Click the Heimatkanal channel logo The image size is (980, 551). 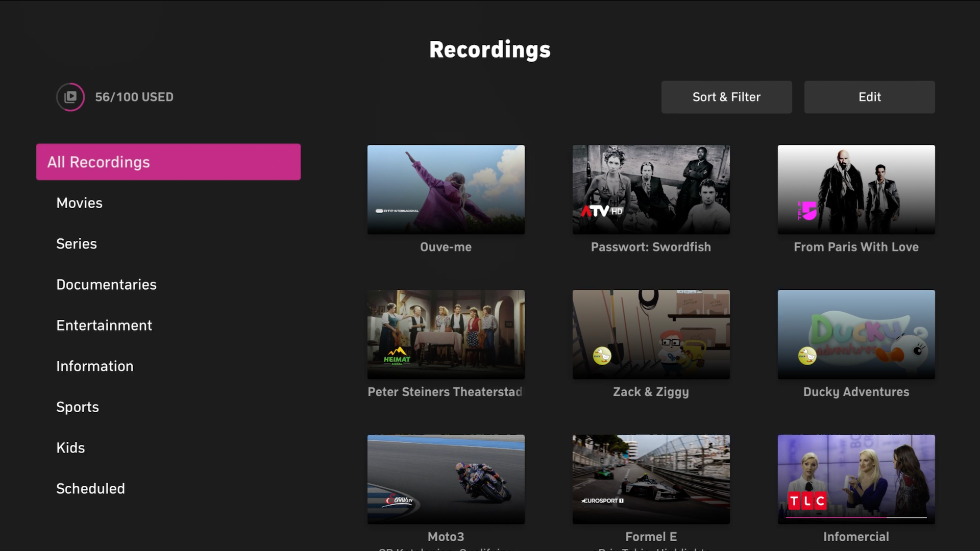pos(397,356)
